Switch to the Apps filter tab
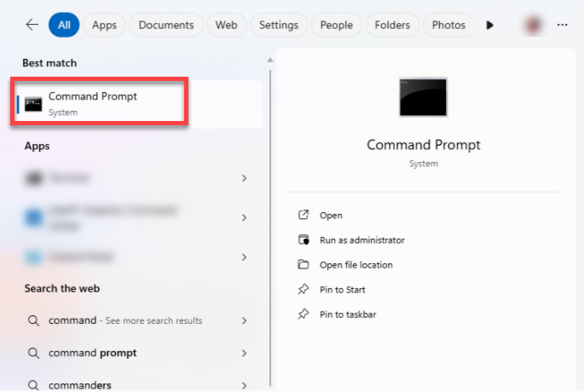Image resolution: width=584 pixels, height=392 pixels. click(x=104, y=25)
